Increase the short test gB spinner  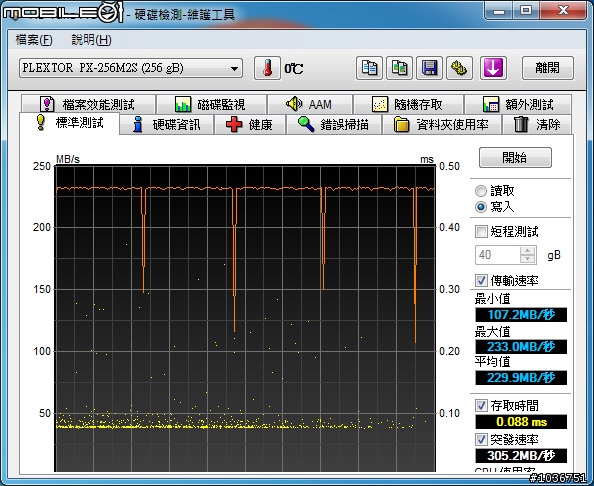click(x=527, y=250)
